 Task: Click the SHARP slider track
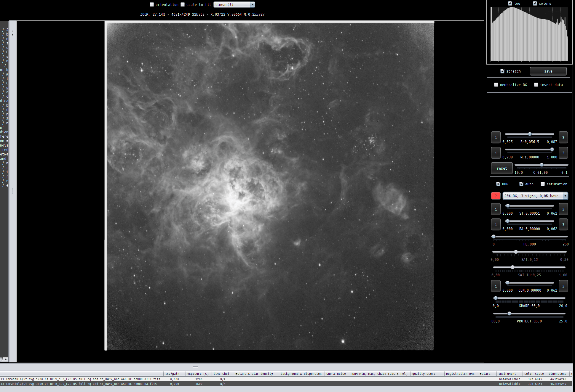click(531, 298)
